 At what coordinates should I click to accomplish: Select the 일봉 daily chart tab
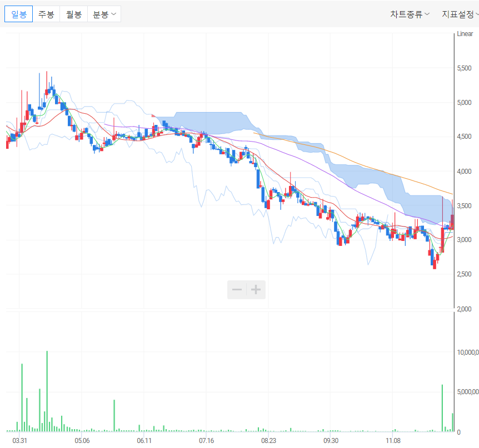coord(19,14)
